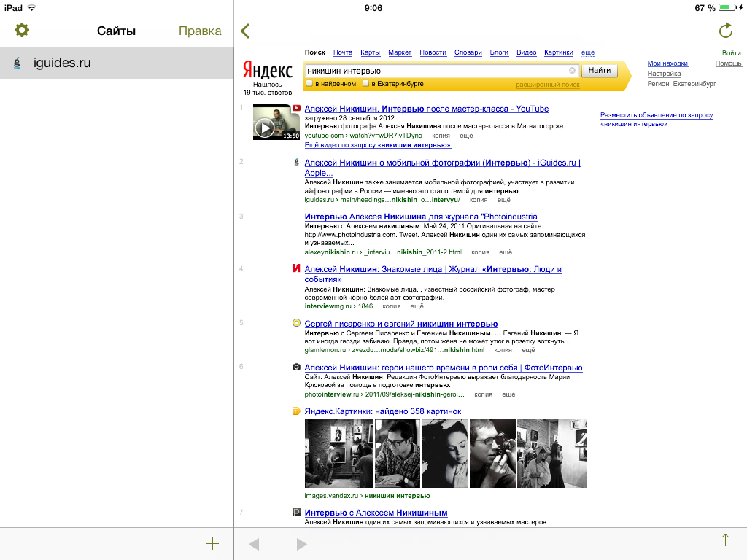Viewport: 747px width, 560px height.
Task: Expand 'ещё' in Yandex top services
Action: point(587,52)
